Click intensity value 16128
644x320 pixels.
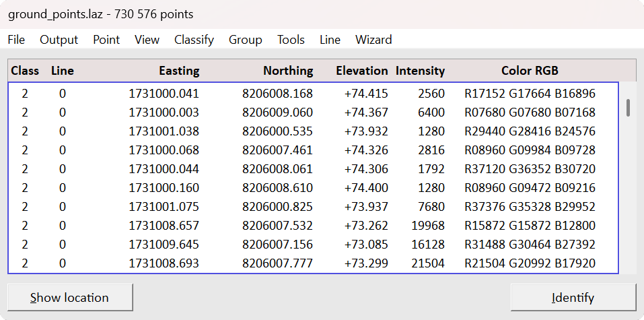(428, 245)
